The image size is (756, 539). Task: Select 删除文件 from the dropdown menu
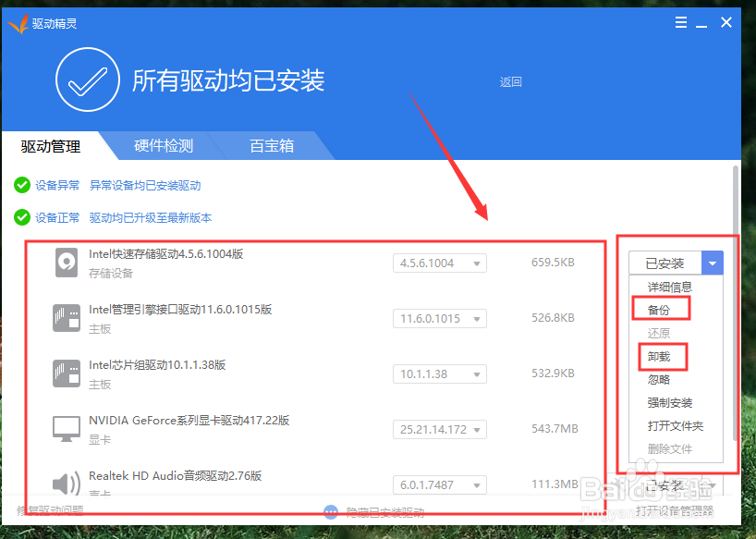click(670, 448)
